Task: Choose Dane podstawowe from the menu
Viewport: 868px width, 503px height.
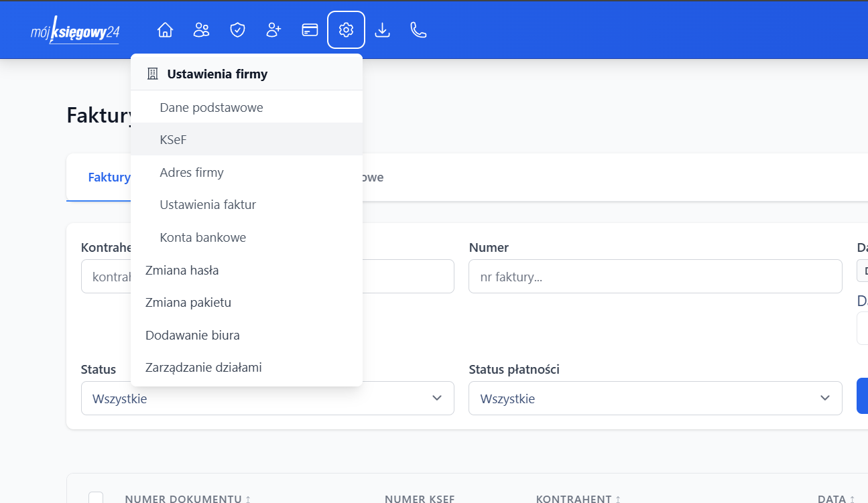Action: 211,106
